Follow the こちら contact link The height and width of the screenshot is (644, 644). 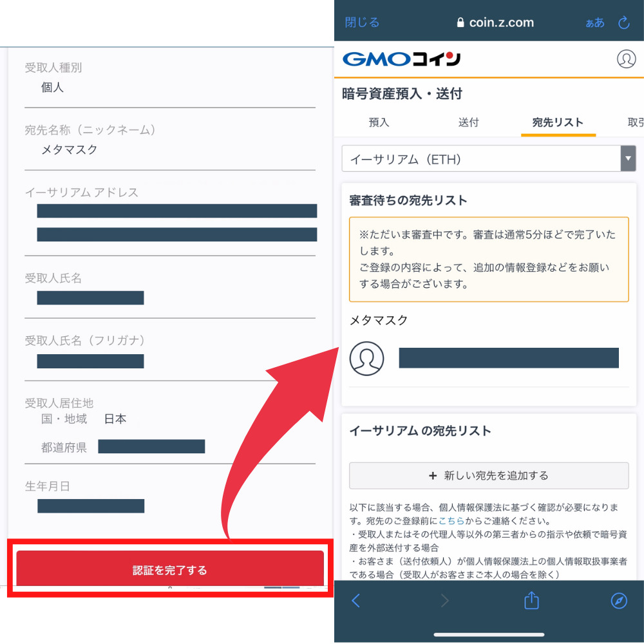pyautogui.click(x=451, y=521)
